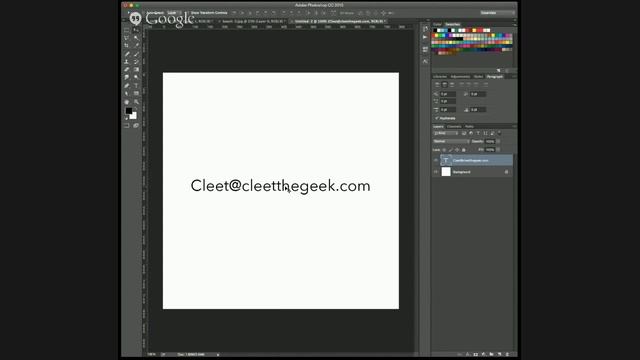The image size is (640, 360).
Task: Set paragraph alignment to left
Action: coord(437,84)
